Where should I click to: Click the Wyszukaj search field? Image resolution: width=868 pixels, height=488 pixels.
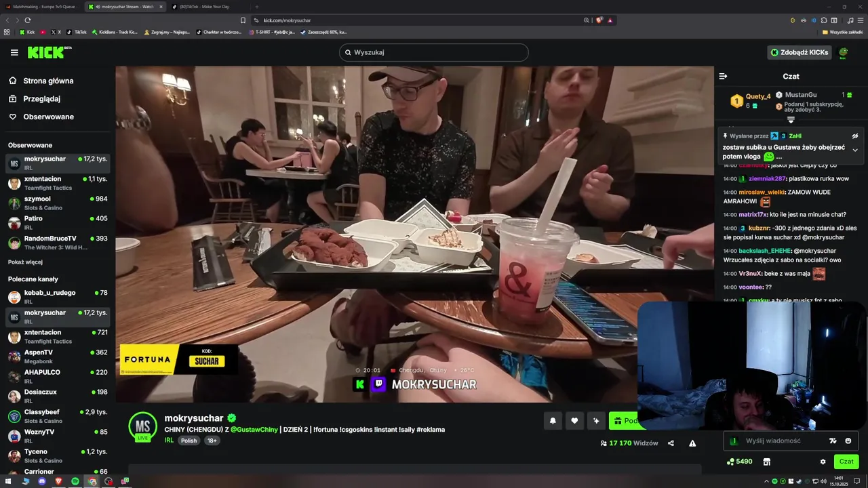coord(434,52)
